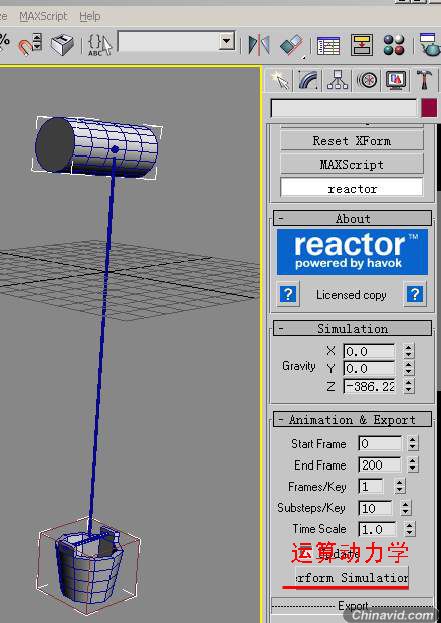This screenshot has height=623, width=441.
Task: Open the Align tool icon
Action: point(292,45)
